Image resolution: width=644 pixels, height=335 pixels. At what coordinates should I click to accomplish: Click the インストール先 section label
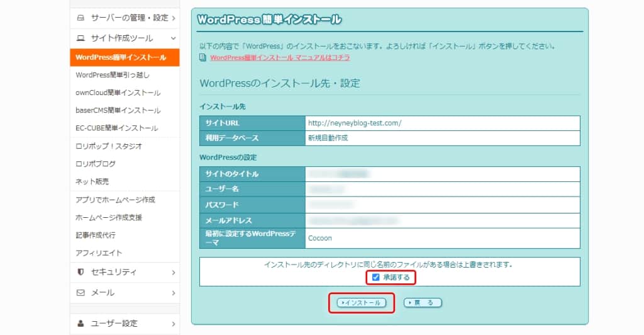pos(223,107)
